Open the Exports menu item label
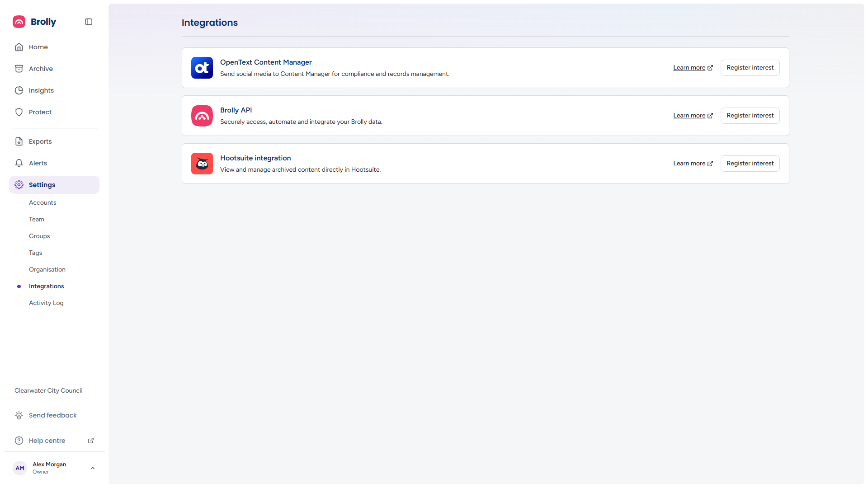 [x=40, y=141]
